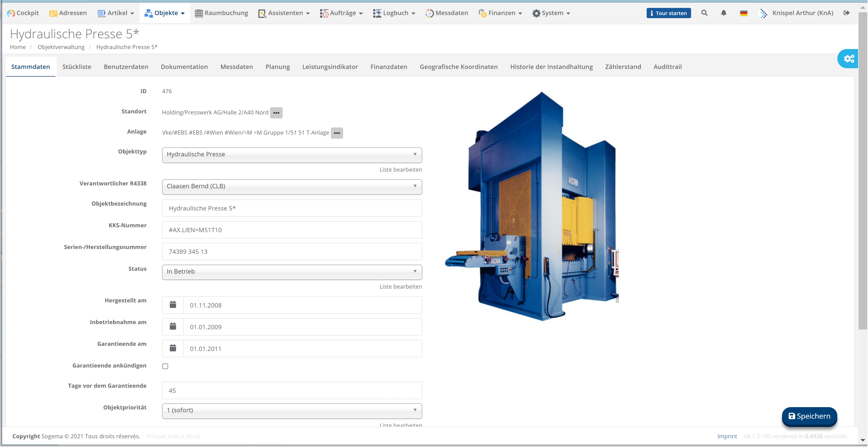This screenshot has width=868, height=448.
Task: Click the Anlage ellipsis button
Action: 337,133
